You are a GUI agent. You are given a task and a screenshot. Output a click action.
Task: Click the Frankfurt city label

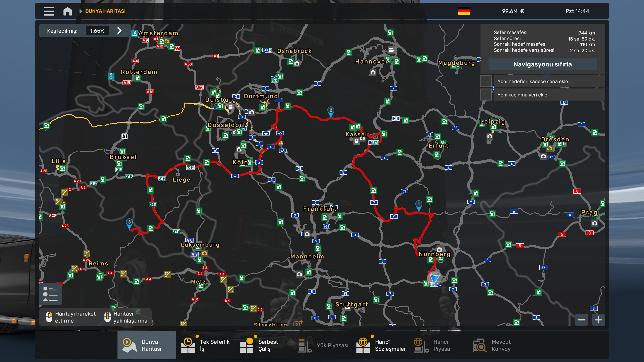click(x=320, y=209)
